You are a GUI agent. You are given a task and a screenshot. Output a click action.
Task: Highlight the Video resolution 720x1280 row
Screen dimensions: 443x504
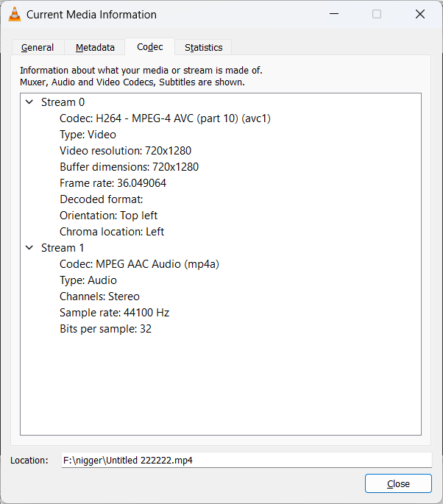[x=125, y=151]
